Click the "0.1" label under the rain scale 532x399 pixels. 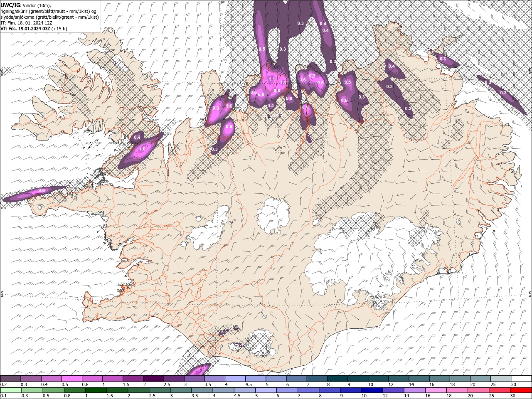point(3,396)
